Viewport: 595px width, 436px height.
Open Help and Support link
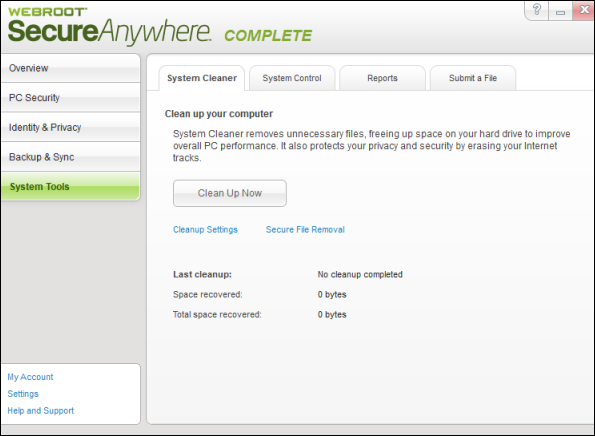[41, 411]
